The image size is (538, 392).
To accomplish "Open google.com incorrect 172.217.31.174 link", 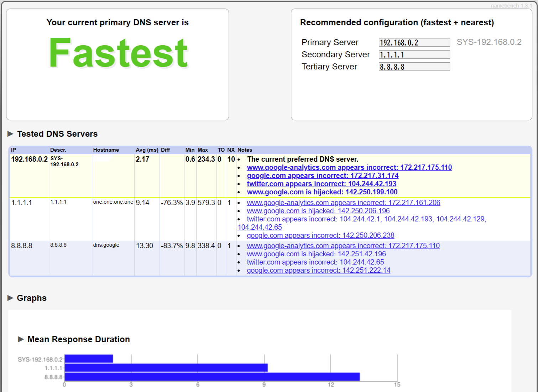I will click(322, 176).
